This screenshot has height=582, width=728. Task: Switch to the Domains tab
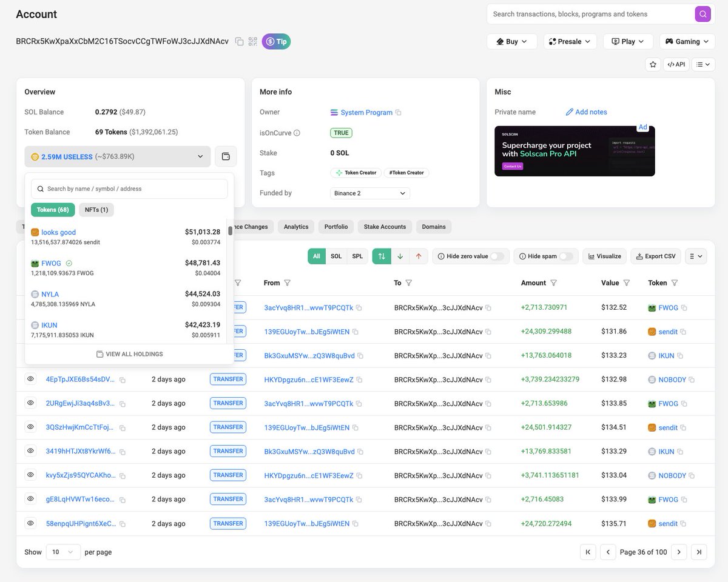(434, 227)
